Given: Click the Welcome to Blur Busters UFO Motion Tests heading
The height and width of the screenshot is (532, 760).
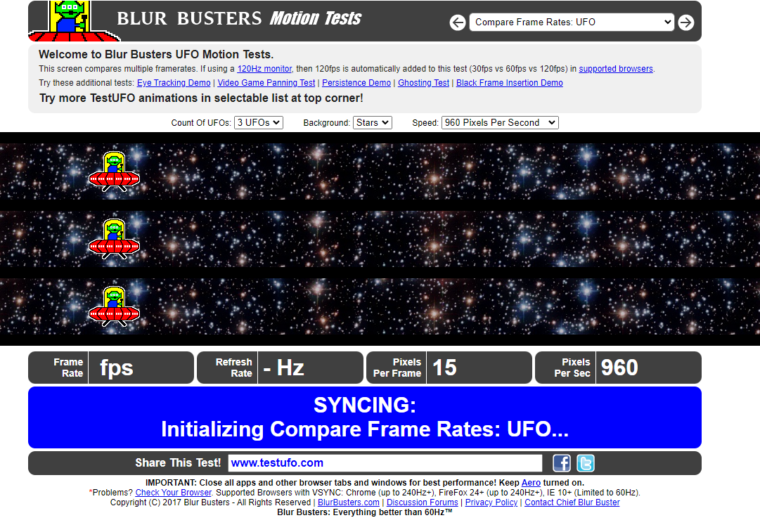Looking at the screenshot, I should (156, 54).
